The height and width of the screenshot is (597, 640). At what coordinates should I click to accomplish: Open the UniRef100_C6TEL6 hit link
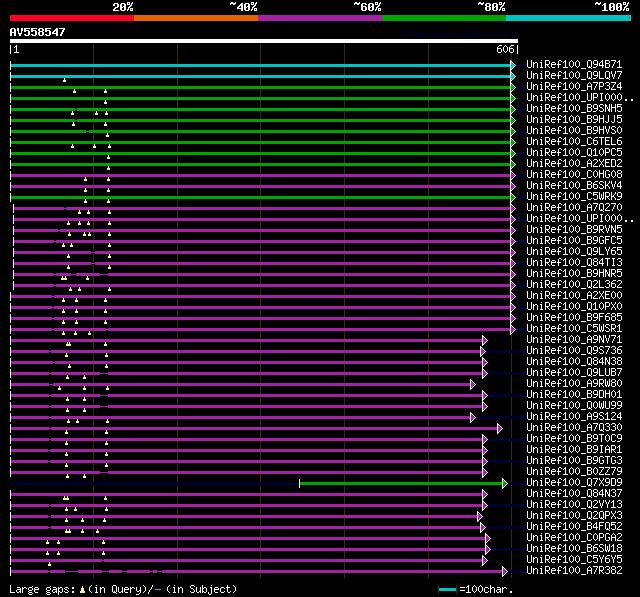coord(574,142)
